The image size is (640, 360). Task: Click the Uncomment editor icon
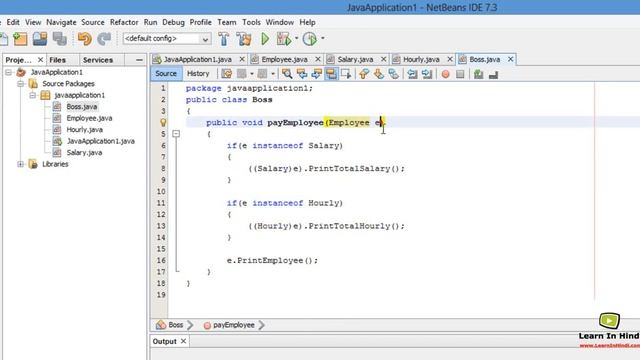[493, 74]
